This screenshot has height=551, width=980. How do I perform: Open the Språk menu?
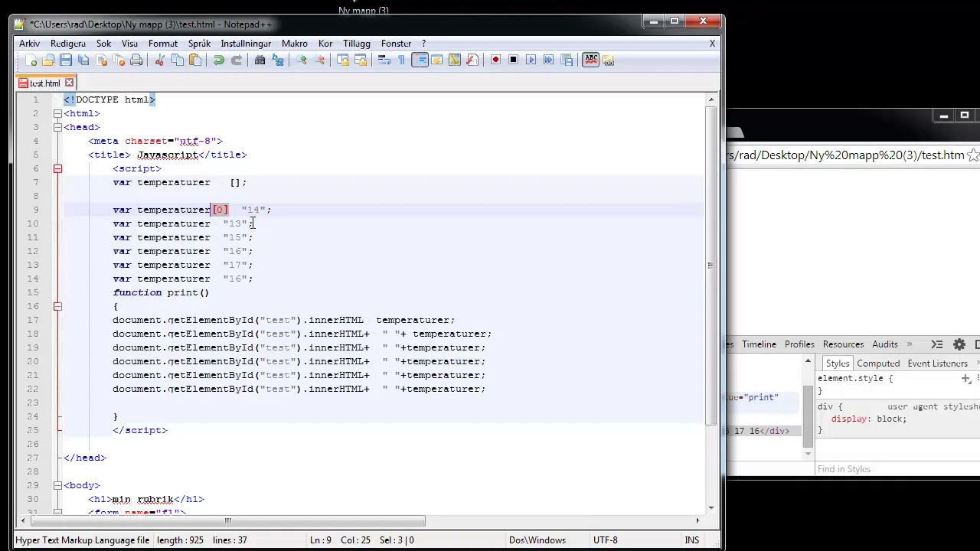pos(199,44)
